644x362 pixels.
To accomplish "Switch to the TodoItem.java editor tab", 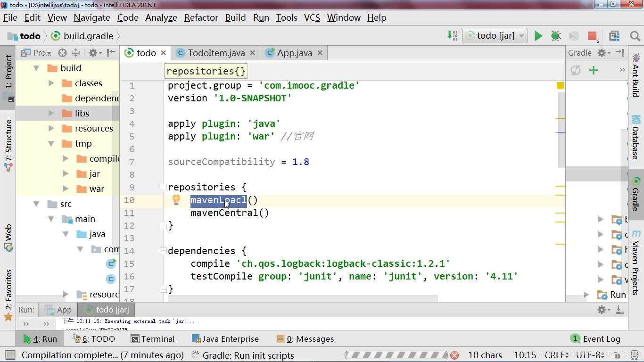I will tap(216, 53).
